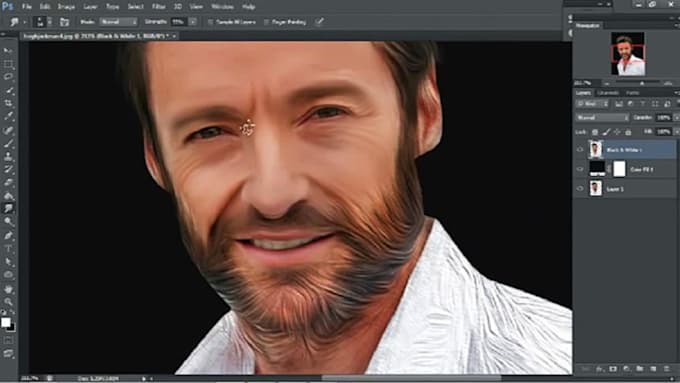Select the Paint Bucket tool
Viewport: 680px width, 383px height.
[8, 196]
